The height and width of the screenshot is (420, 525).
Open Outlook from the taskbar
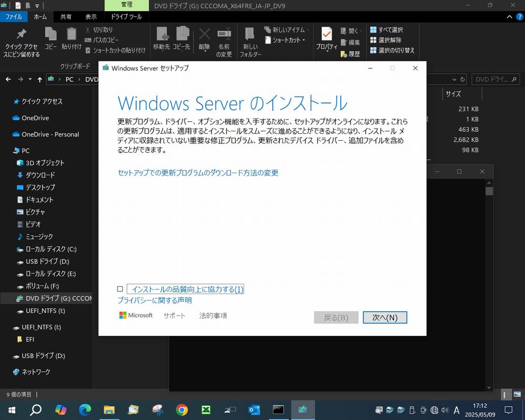pos(255,409)
